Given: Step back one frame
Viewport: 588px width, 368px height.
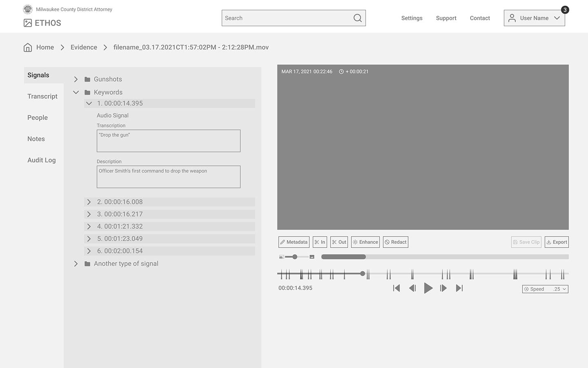Looking at the screenshot, I should [412, 288].
